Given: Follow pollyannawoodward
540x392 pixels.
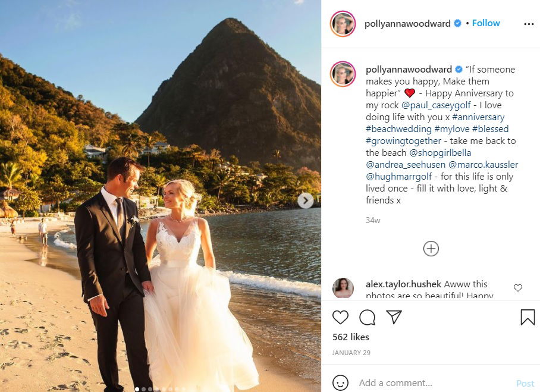Looking at the screenshot, I should tap(486, 23).
